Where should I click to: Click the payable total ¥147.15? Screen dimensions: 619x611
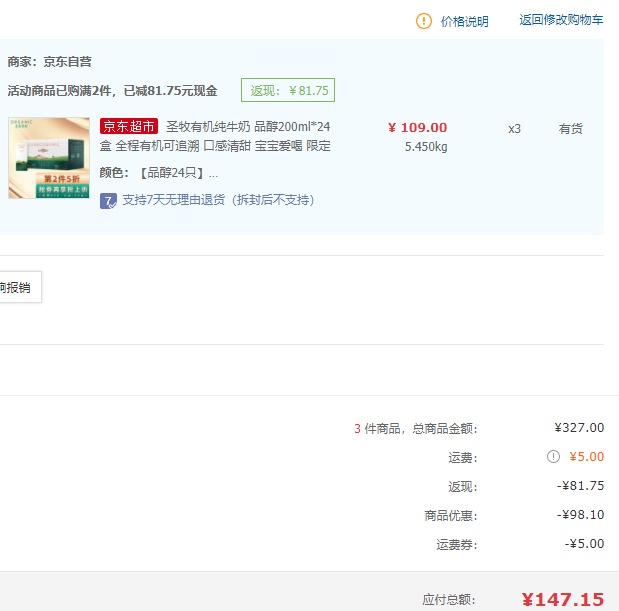coord(563,599)
